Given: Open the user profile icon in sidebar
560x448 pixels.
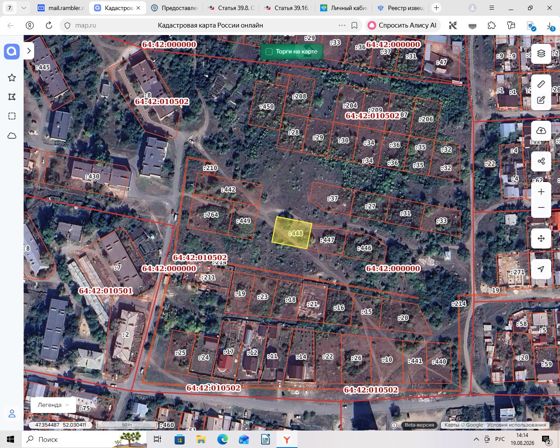Looking at the screenshot, I should (x=12, y=414).
